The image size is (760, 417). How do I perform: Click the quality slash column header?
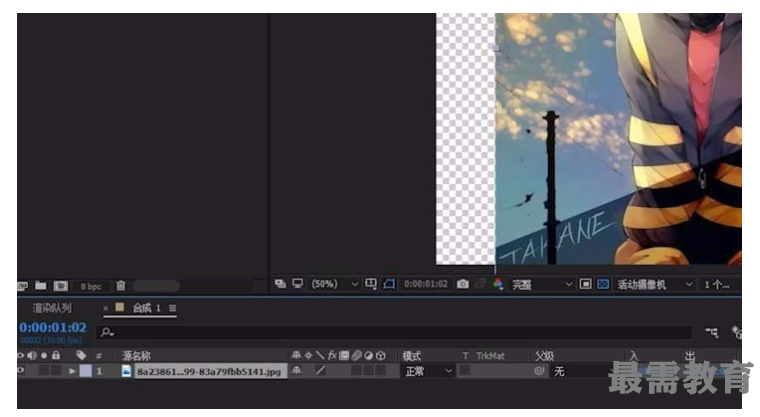click(320, 355)
